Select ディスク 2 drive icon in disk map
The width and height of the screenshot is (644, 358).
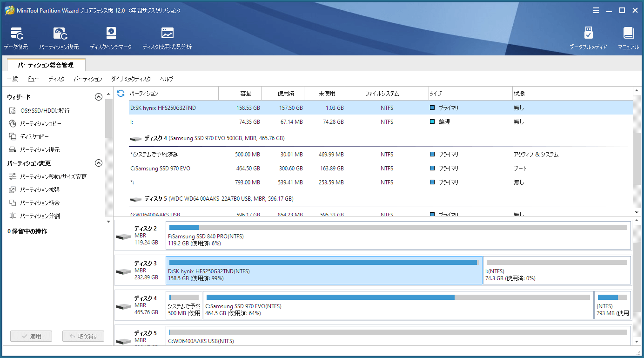click(x=124, y=236)
